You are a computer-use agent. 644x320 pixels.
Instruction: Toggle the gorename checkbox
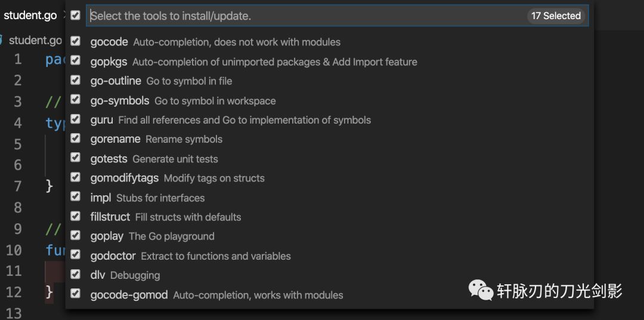pos(75,138)
